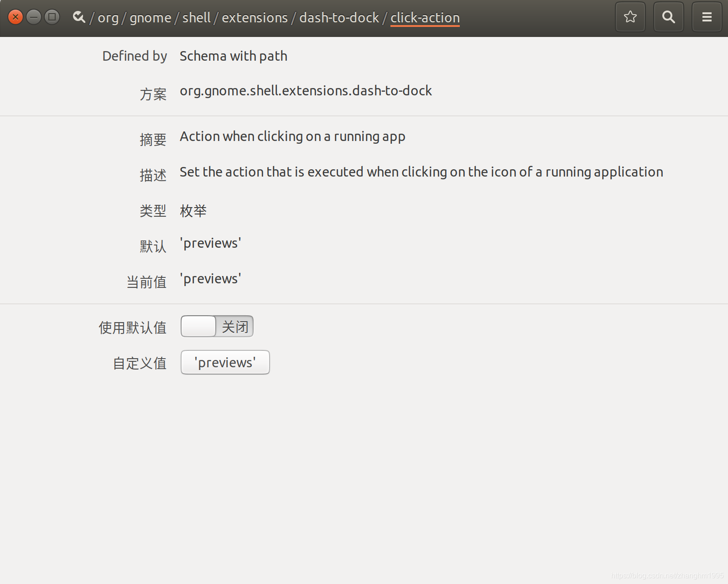
Task: Click the path search icon before org
Action: coord(79,17)
